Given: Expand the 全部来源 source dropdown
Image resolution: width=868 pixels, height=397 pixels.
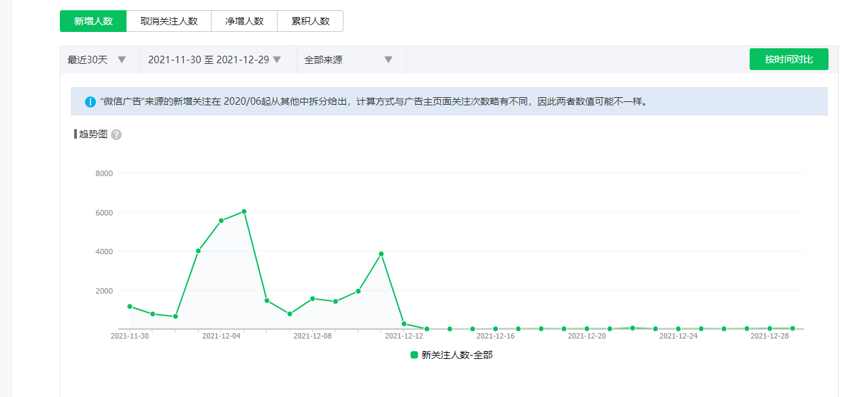Looking at the screenshot, I should point(349,60).
